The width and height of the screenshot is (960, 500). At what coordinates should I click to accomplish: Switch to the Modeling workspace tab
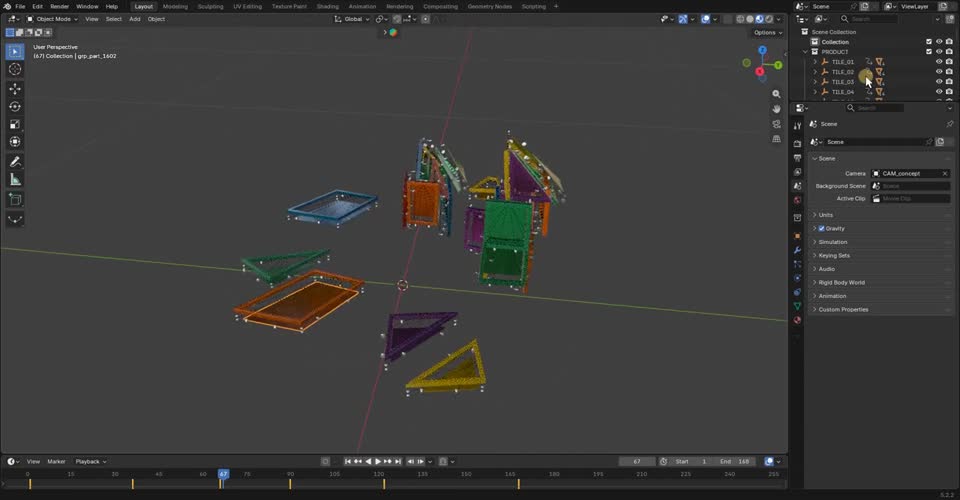tap(175, 6)
